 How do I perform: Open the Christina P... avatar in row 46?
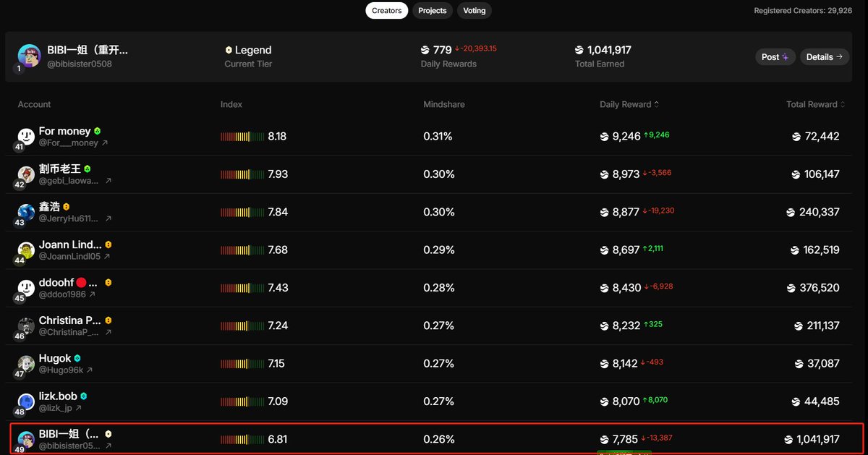point(27,326)
